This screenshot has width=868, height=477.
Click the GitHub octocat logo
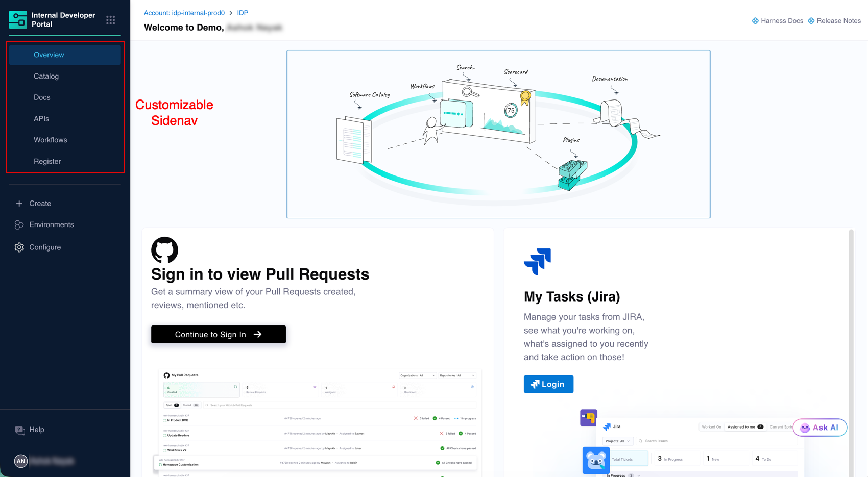[164, 250]
